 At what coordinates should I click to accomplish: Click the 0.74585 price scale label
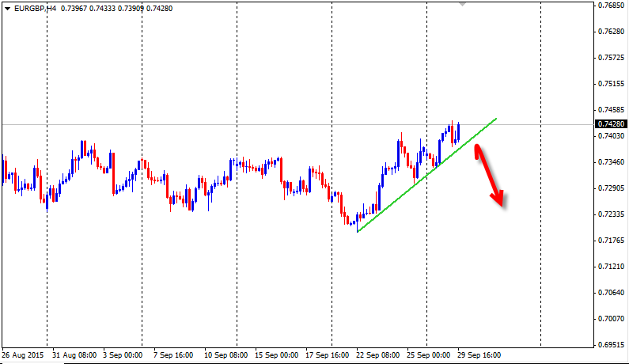[612, 109]
